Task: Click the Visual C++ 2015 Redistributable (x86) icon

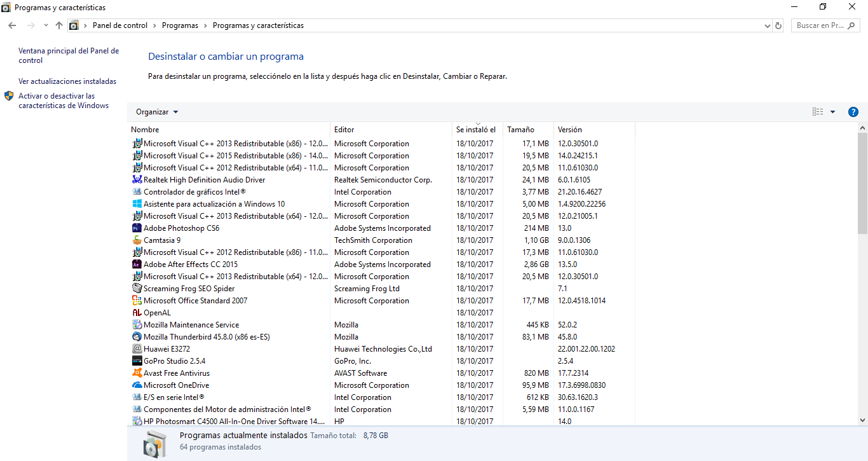Action: [137, 156]
